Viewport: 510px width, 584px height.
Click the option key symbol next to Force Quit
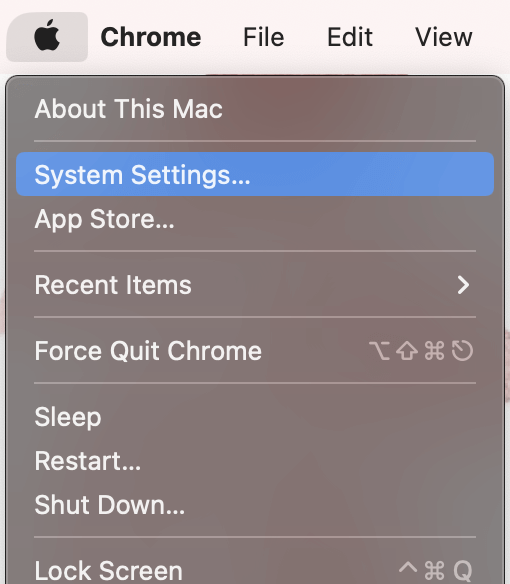(x=379, y=351)
